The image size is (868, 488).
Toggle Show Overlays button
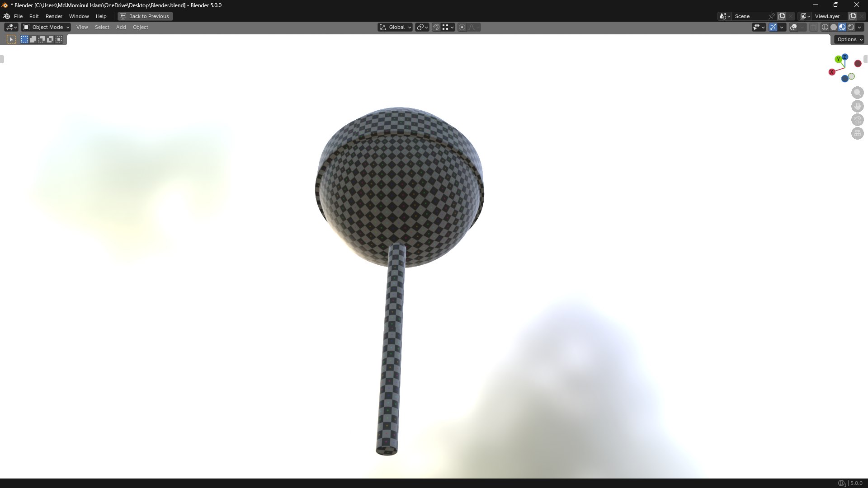click(x=793, y=27)
